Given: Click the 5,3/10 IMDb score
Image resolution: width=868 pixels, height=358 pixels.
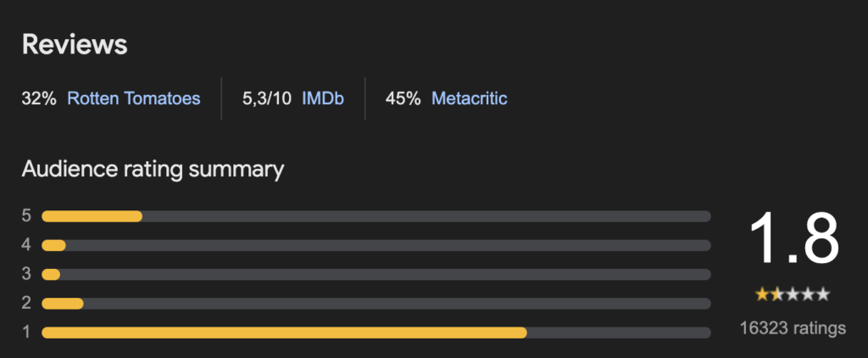Looking at the screenshot, I should 267,98.
